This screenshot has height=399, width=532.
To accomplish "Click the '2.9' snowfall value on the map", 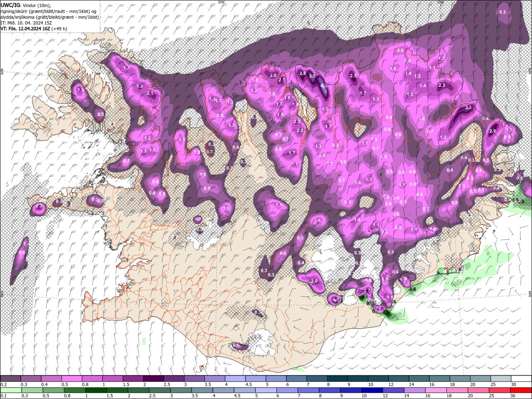I will (x=493, y=131).
